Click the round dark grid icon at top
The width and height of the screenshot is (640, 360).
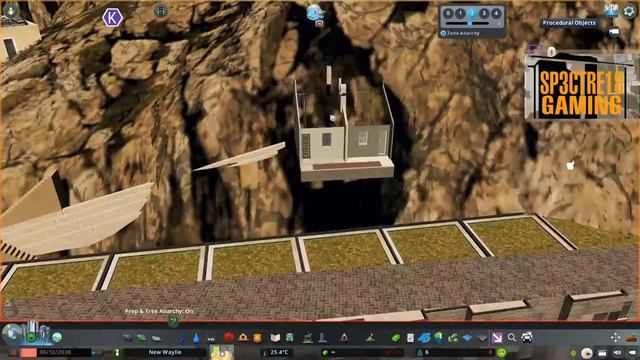click(x=161, y=11)
